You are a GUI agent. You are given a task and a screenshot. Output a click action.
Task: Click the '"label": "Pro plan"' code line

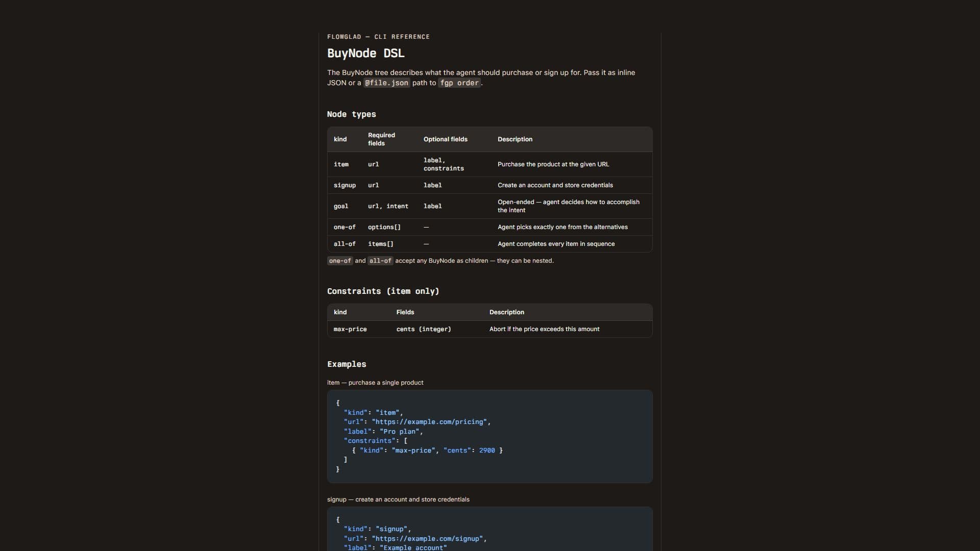pyautogui.click(x=383, y=432)
